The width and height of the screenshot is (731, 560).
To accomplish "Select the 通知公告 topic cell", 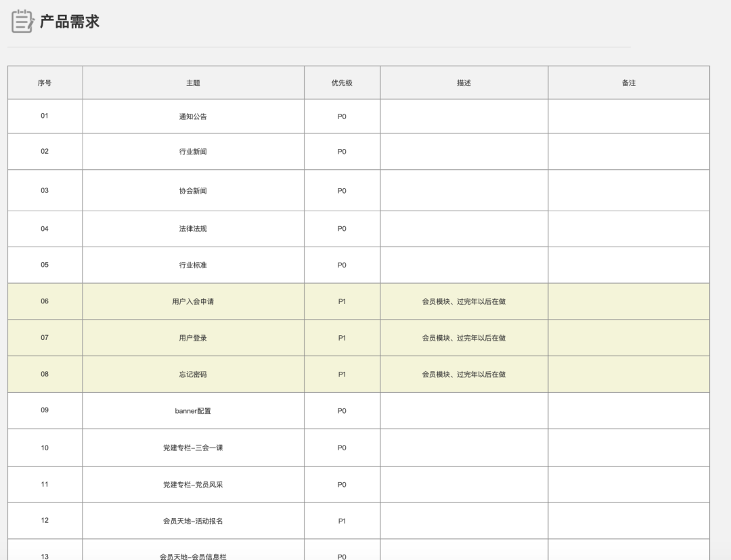I will click(x=193, y=116).
